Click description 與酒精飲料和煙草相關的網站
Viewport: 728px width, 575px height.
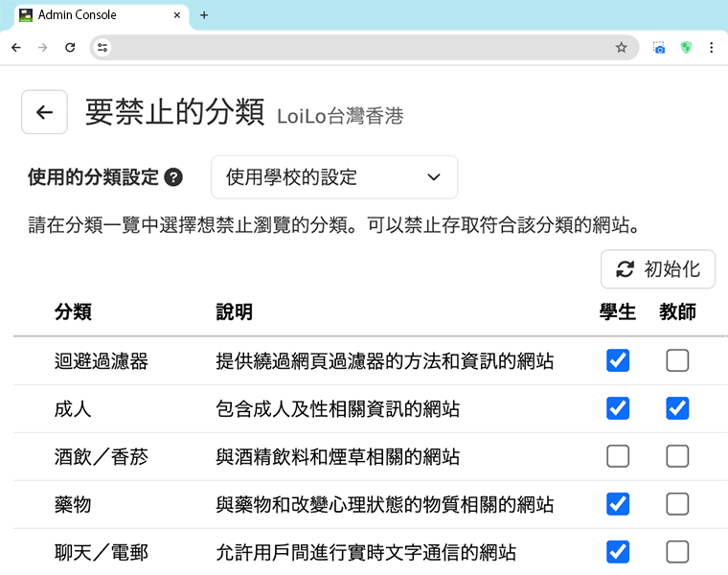point(338,456)
